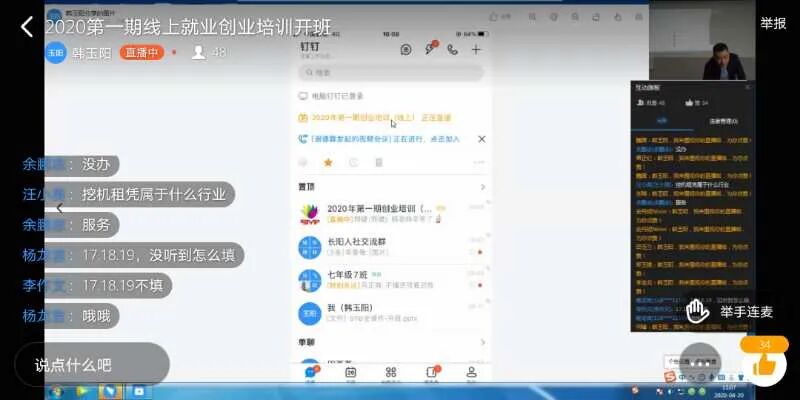Go back using the top-left arrow

[27, 27]
